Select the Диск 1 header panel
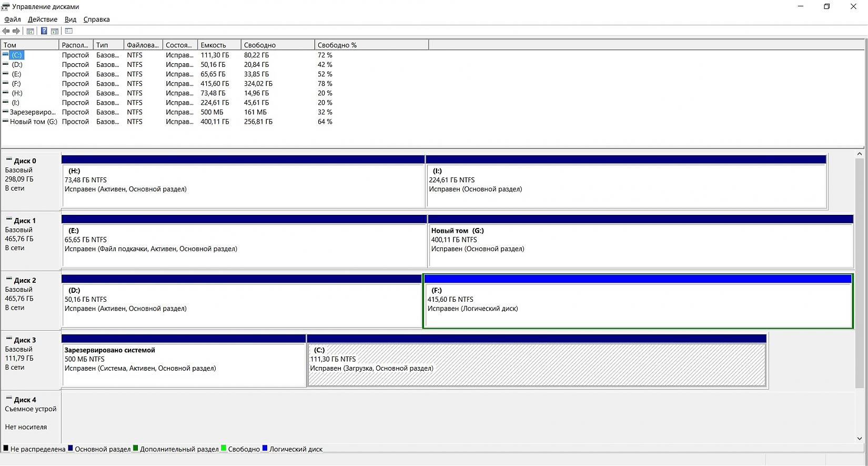 coord(32,241)
